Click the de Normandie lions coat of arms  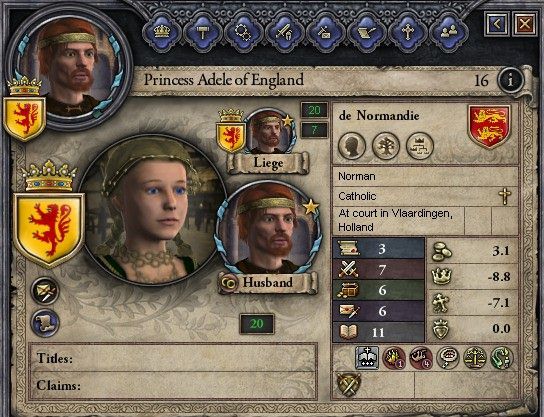point(489,126)
